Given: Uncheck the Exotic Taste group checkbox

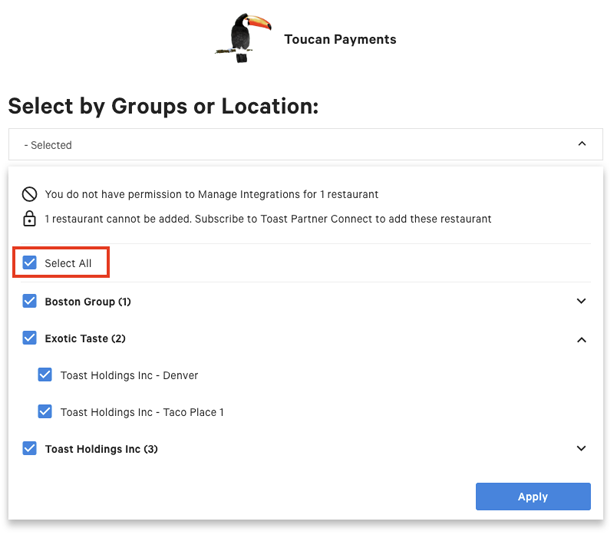Looking at the screenshot, I should 30,338.
